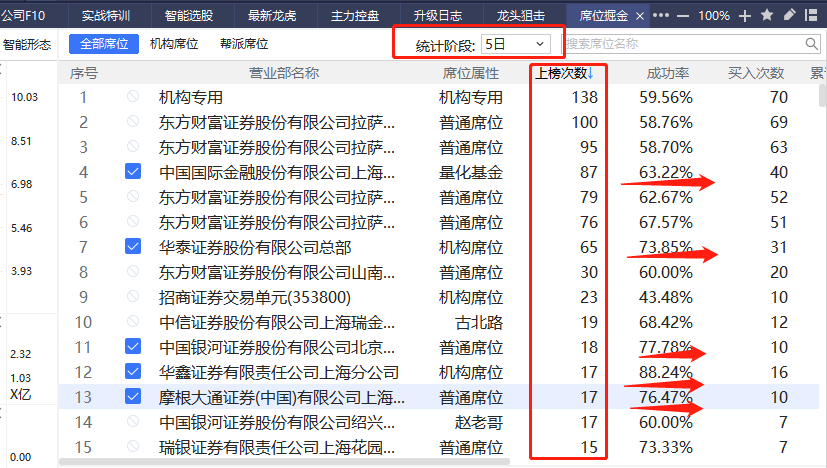Image resolution: width=827 pixels, height=468 pixels.
Task: Toggle the circle icon in row 14
Action: (x=133, y=421)
